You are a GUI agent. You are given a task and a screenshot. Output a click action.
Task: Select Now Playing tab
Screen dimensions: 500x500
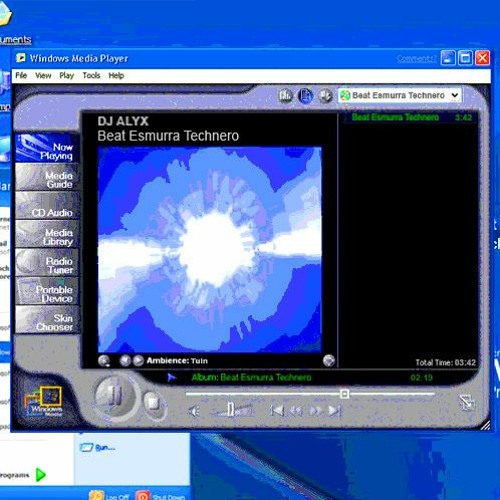point(47,148)
